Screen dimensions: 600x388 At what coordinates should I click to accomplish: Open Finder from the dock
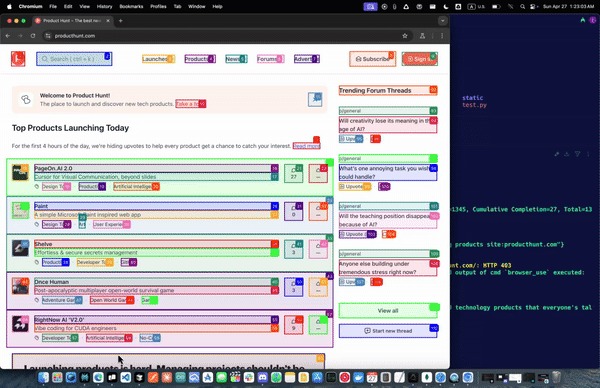coord(43,378)
